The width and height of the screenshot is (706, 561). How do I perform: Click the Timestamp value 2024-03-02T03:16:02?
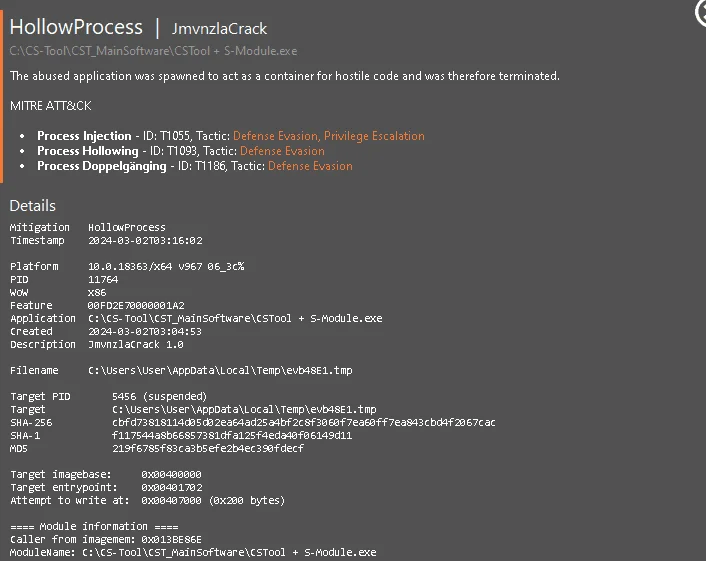(x=145, y=240)
